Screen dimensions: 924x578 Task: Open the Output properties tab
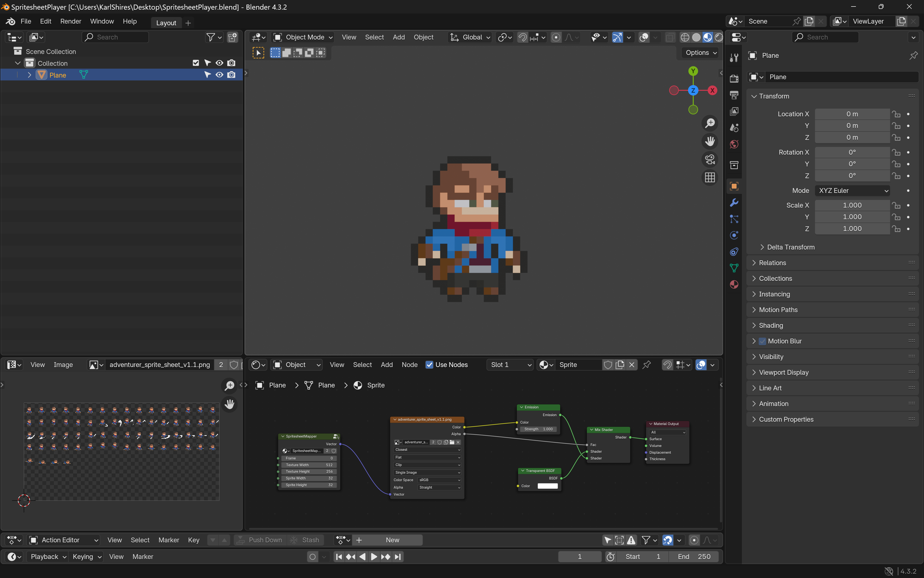tap(734, 95)
